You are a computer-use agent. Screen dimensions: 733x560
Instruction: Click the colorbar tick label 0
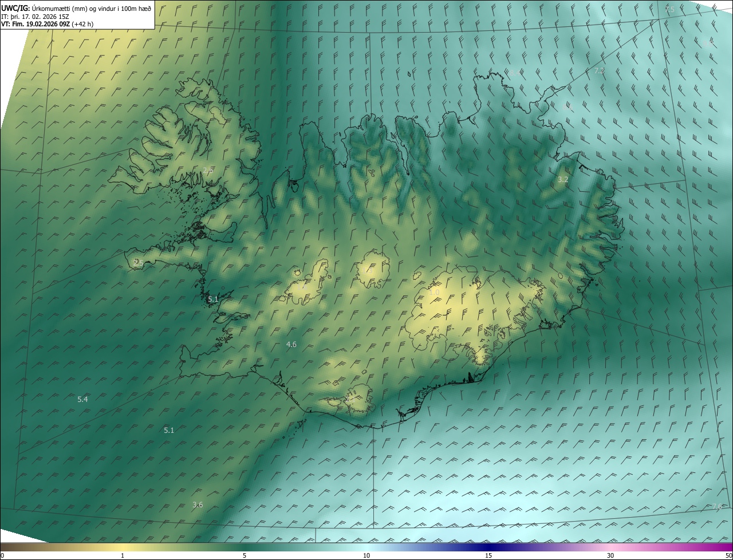[2, 555]
